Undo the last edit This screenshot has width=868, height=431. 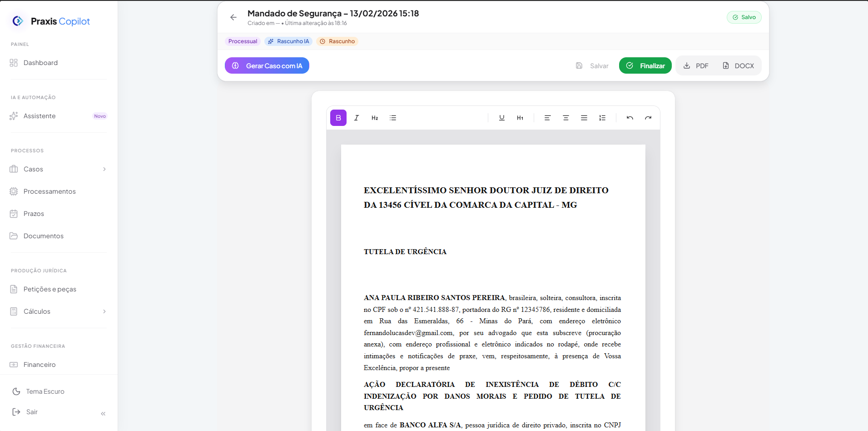click(x=630, y=118)
